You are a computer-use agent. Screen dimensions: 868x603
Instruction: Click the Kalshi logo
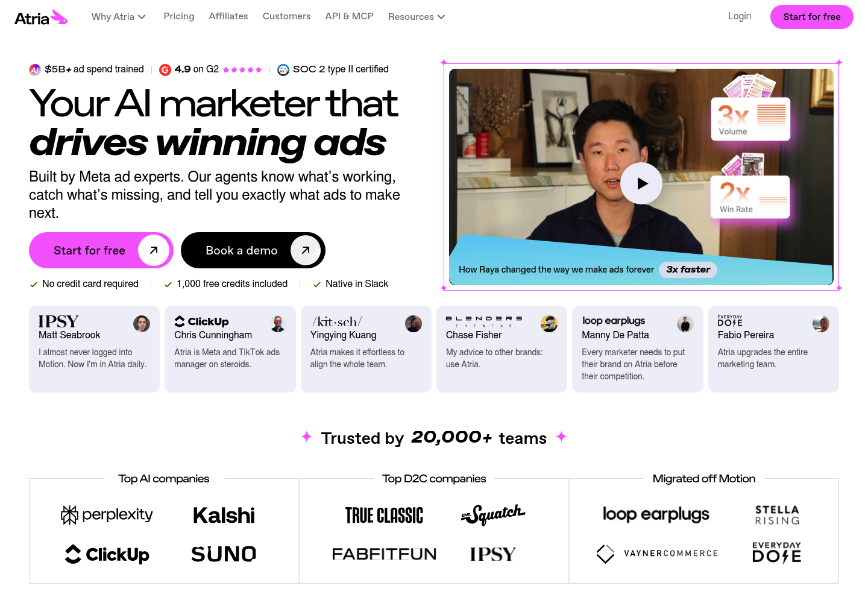coord(224,515)
